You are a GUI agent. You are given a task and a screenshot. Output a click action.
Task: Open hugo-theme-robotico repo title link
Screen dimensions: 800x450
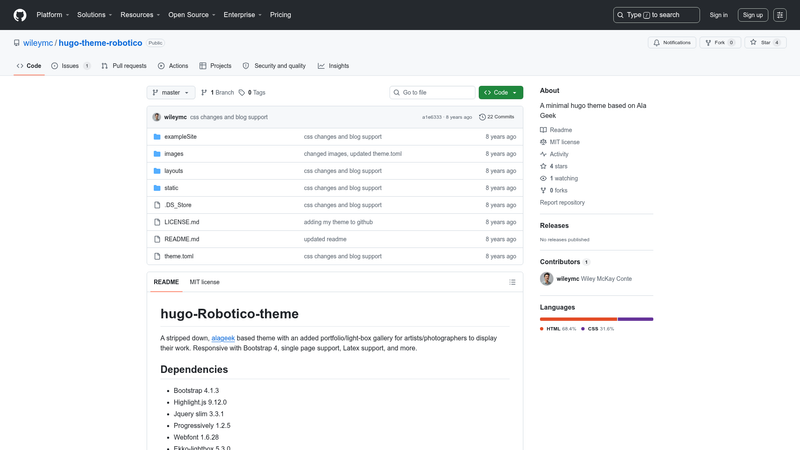(x=100, y=43)
